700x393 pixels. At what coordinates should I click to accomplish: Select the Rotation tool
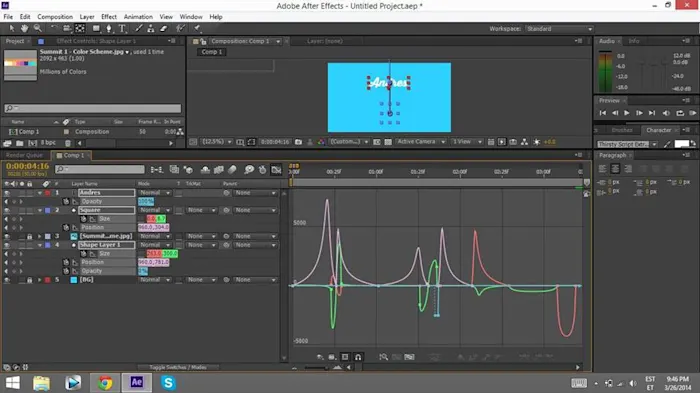pyautogui.click(x=54, y=29)
